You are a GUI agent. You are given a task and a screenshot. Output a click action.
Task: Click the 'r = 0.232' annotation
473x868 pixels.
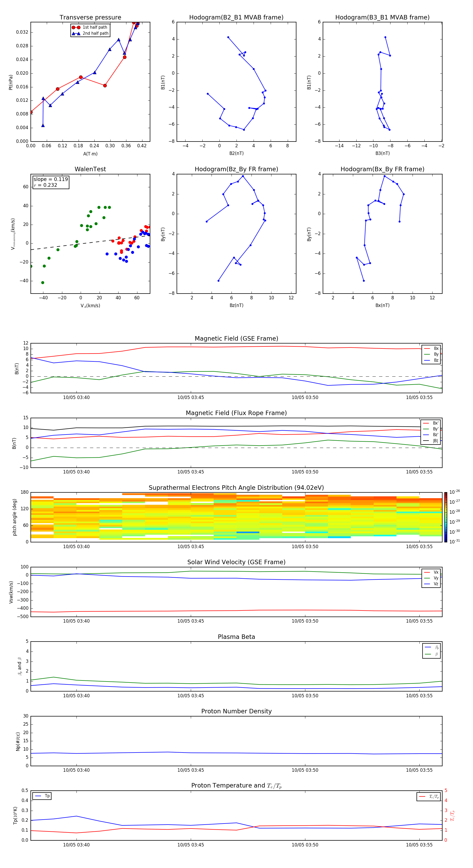45,185
